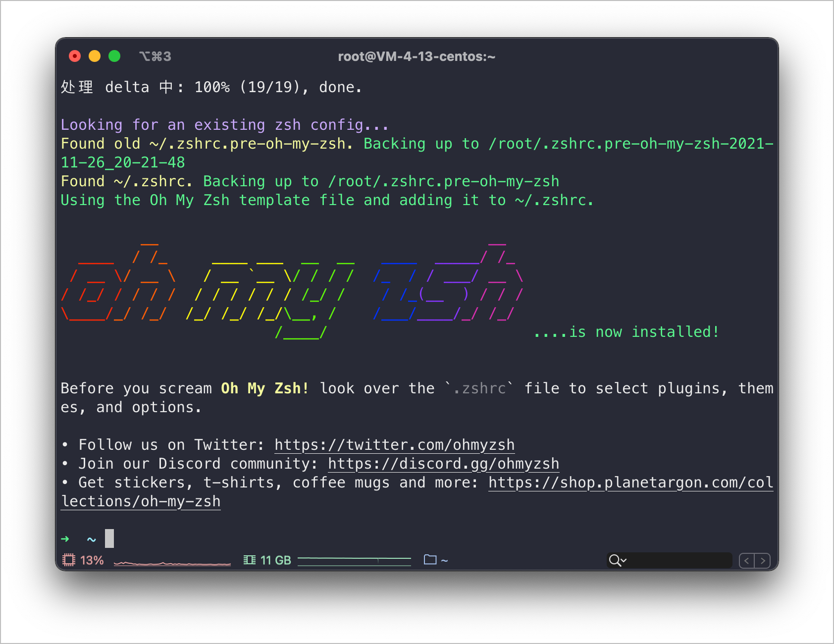Click the 'Looking for an existing zsh config...' line
This screenshot has width=834, height=644.
(x=225, y=125)
